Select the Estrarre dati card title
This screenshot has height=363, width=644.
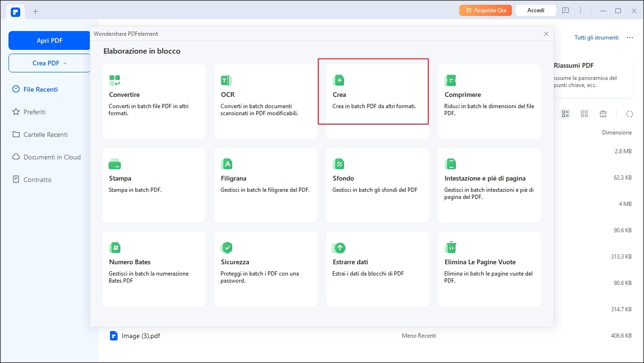point(350,262)
